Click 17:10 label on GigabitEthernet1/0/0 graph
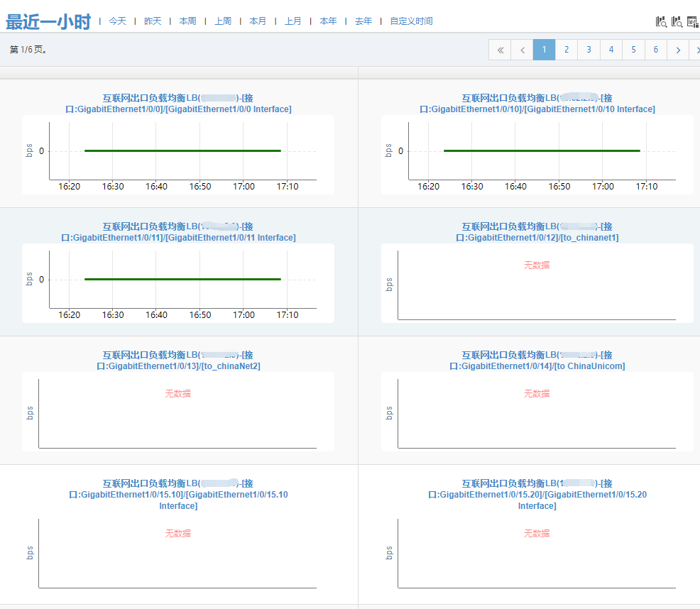The width and height of the screenshot is (700, 609). [x=288, y=187]
